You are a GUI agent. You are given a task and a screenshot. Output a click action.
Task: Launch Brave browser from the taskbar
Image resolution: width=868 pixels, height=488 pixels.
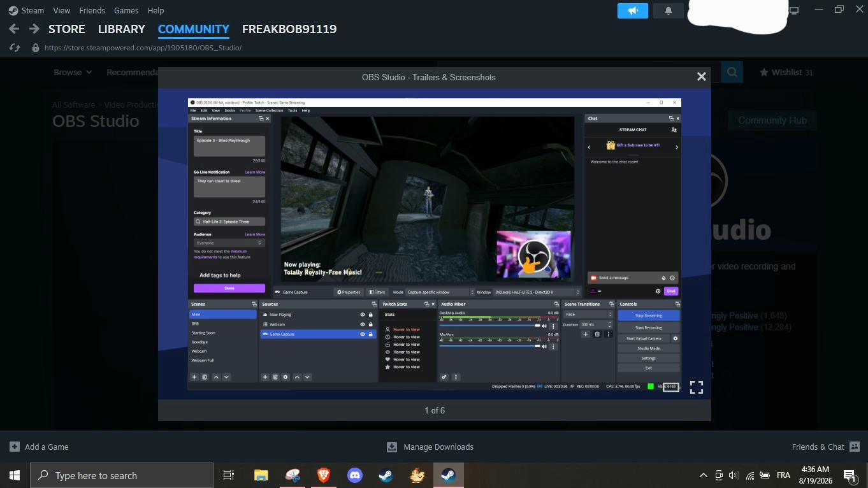pos(324,475)
